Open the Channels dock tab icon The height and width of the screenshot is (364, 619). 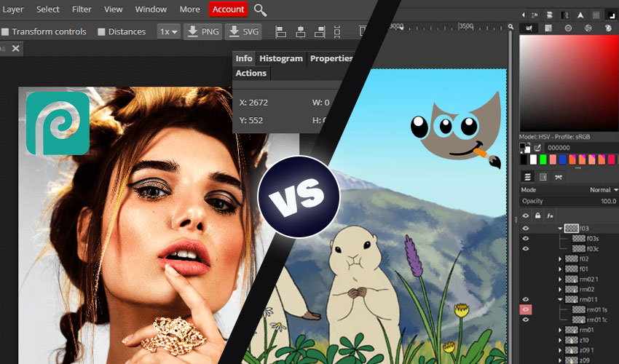(x=543, y=177)
